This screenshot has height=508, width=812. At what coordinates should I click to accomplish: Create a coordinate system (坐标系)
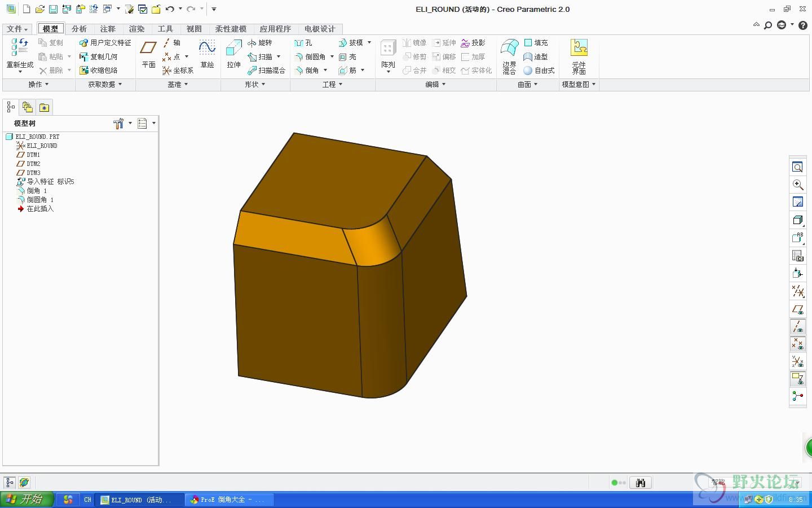pos(178,70)
